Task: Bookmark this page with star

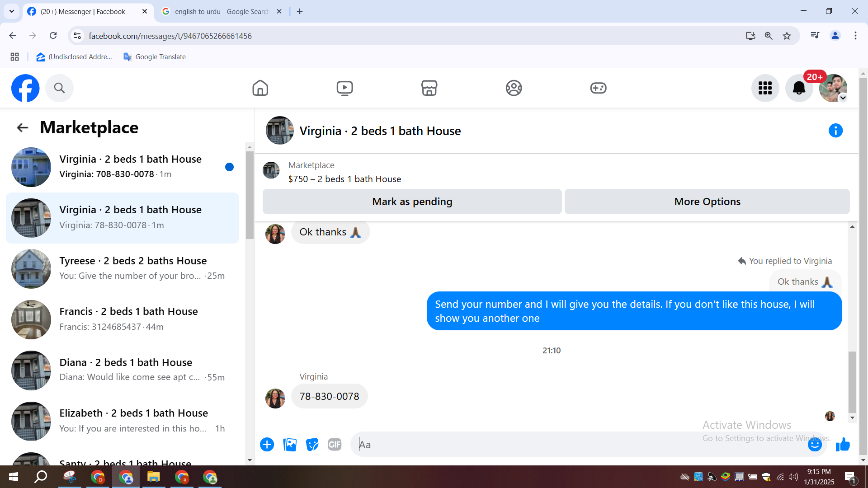Action: click(787, 36)
